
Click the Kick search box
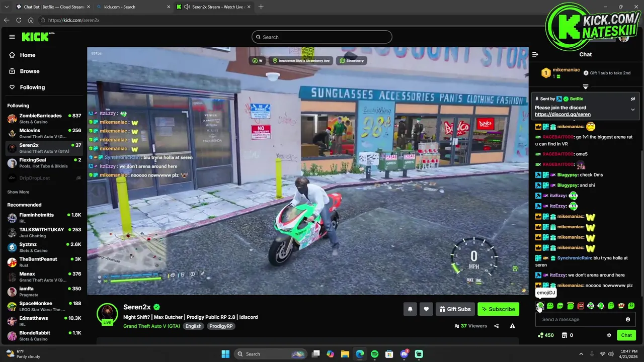tap(322, 37)
